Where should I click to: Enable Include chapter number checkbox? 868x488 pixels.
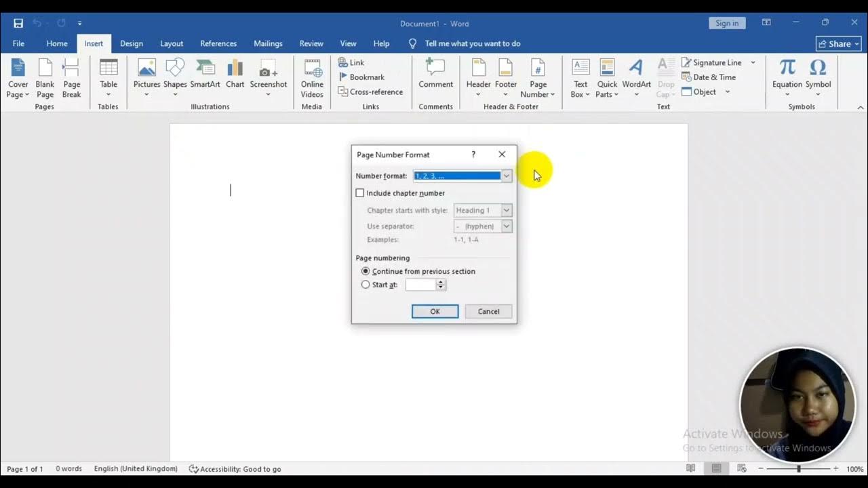click(x=360, y=193)
